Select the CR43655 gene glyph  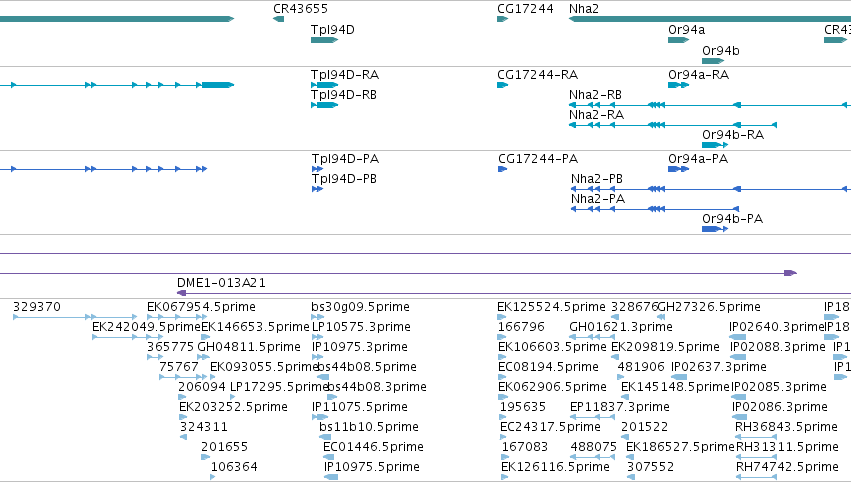pyautogui.click(x=278, y=19)
